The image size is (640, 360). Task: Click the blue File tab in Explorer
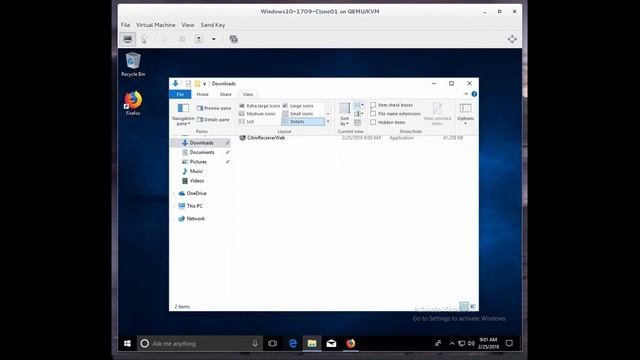tap(180, 94)
